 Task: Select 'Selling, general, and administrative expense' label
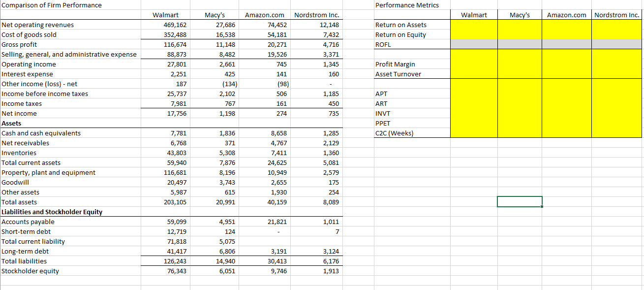69,54
